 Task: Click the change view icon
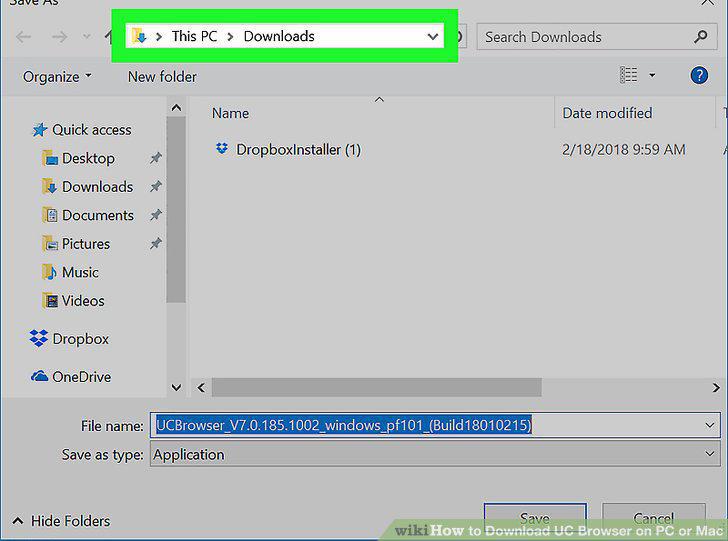click(629, 75)
